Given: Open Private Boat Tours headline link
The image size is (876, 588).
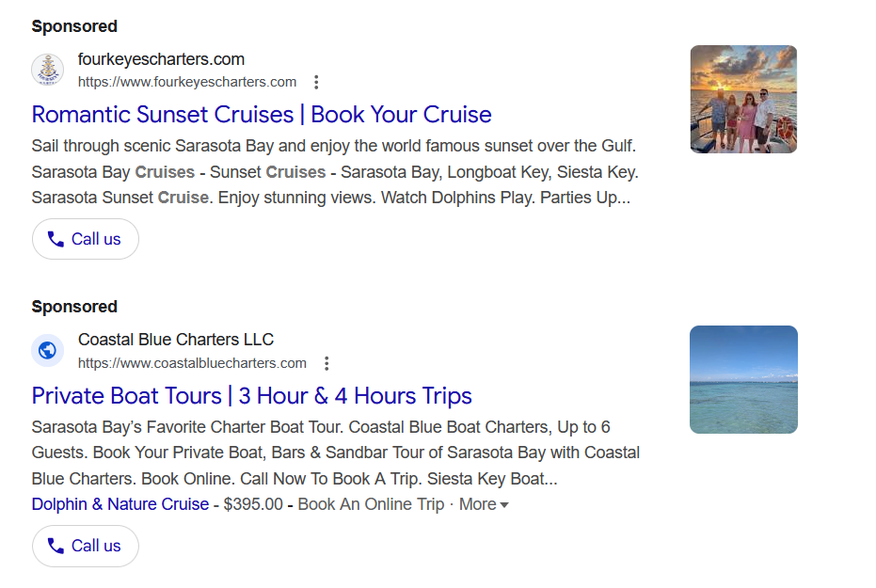Looking at the screenshot, I should 251,396.
